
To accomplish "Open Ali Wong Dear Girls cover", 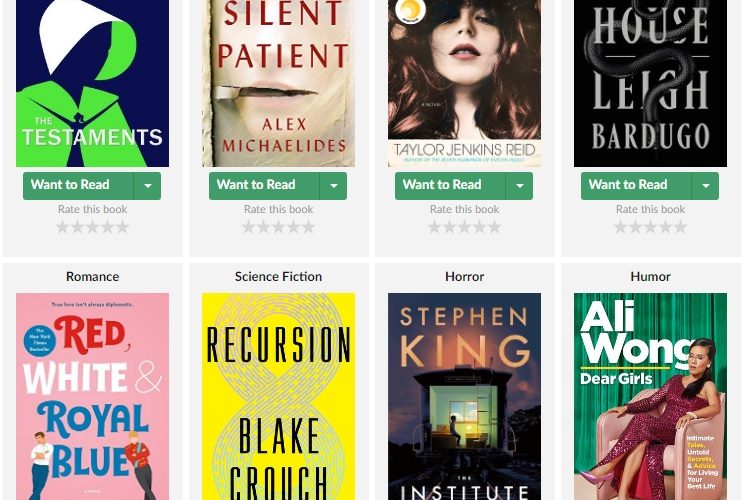I will coord(651,396).
